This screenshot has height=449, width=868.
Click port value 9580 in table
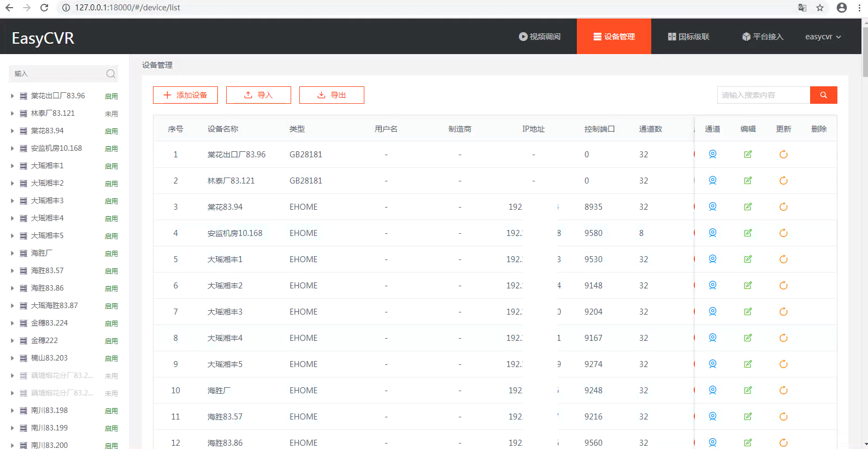593,233
